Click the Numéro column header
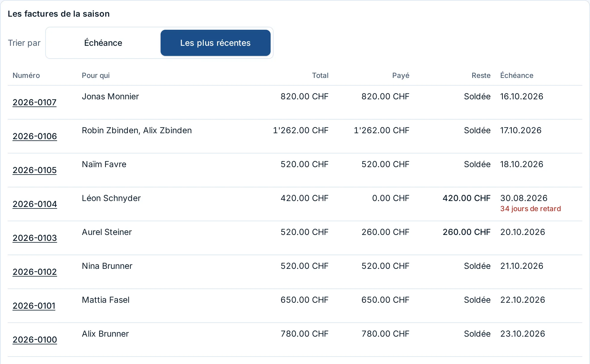 [x=26, y=76]
